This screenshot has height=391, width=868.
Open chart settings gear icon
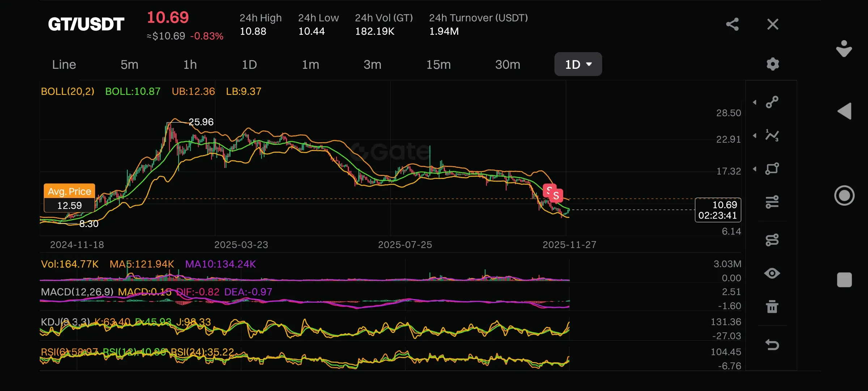773,64
